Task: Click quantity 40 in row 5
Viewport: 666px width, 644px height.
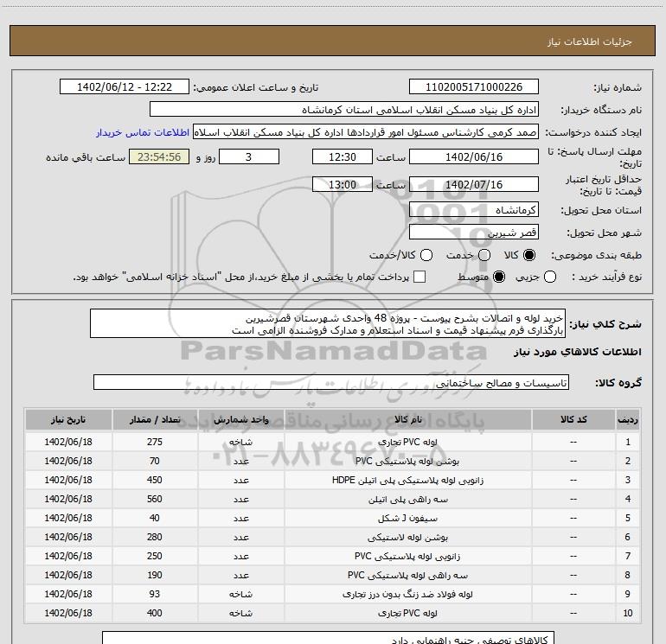Action: (155, 519)
